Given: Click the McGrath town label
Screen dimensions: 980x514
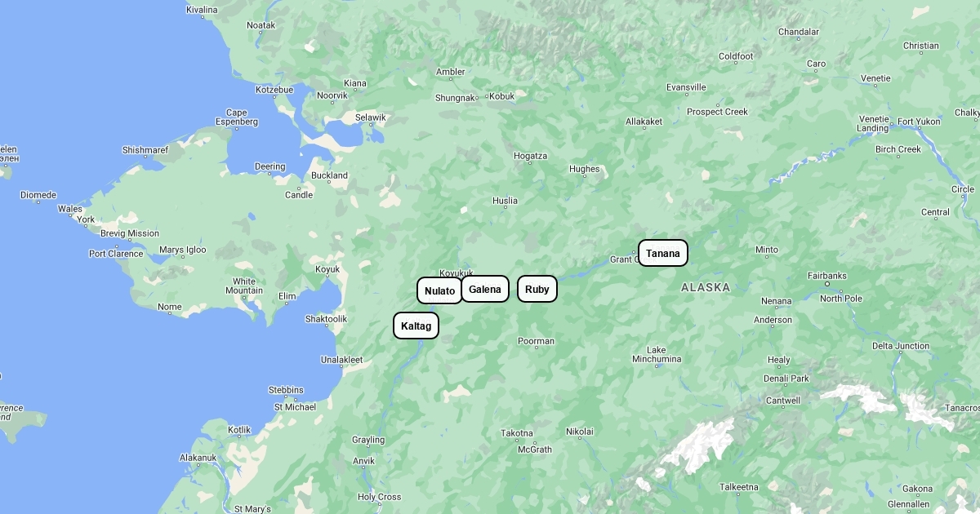Looking at the screenshot, I should tap(535, 450).
